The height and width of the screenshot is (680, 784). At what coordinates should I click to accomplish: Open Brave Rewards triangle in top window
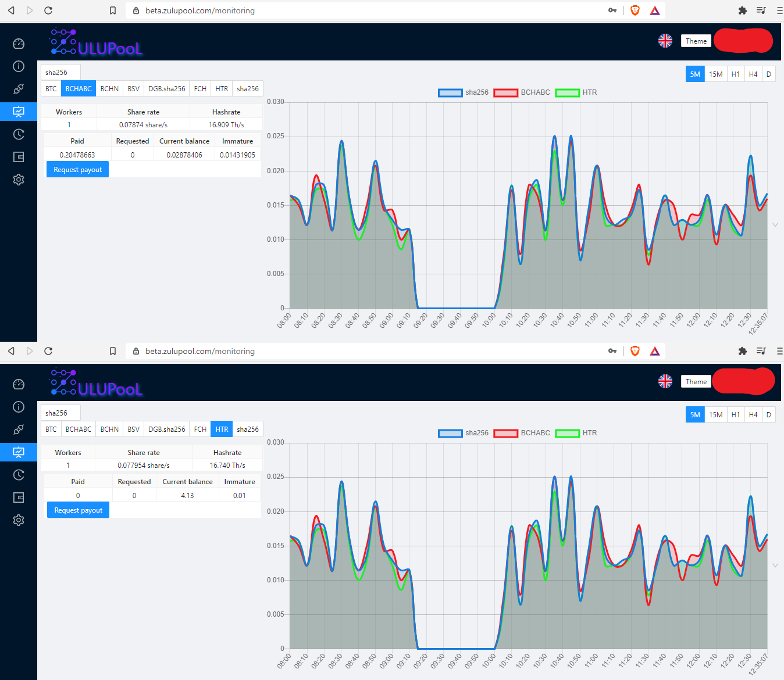pos(655,10)
